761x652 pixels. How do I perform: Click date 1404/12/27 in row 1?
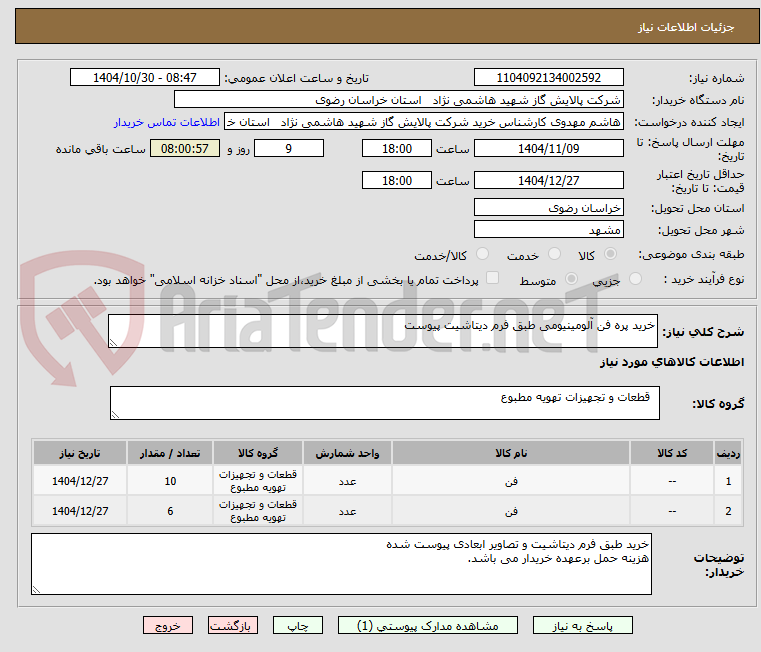80,481
